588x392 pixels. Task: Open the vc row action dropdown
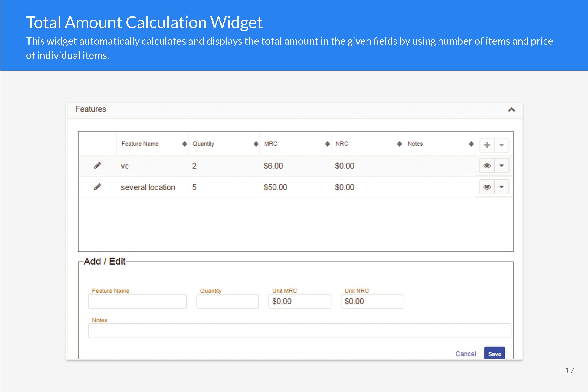tap(501, 165)
